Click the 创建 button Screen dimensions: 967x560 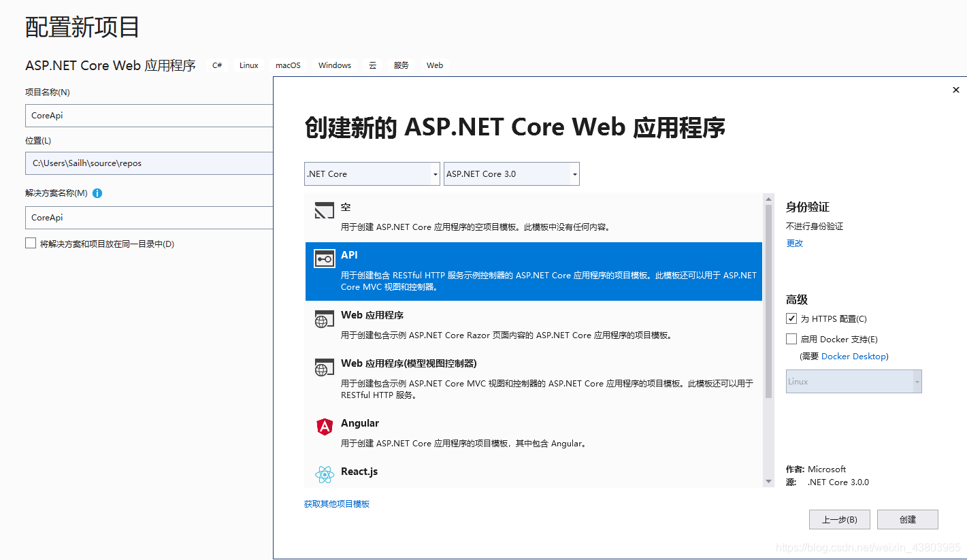coord(908,519)
